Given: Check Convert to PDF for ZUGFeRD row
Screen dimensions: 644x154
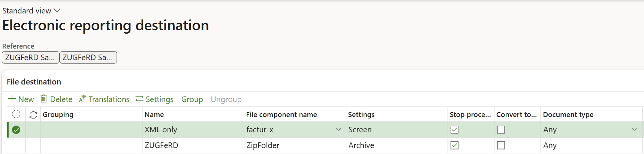Looking at the screenshot, I should (501, 145).
